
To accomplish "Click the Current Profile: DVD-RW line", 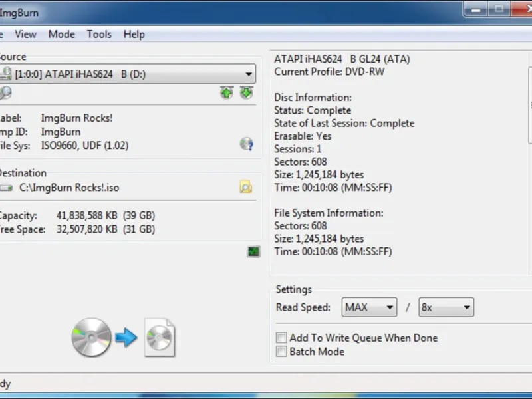I will pyautogui.click(x=329, y=72).
